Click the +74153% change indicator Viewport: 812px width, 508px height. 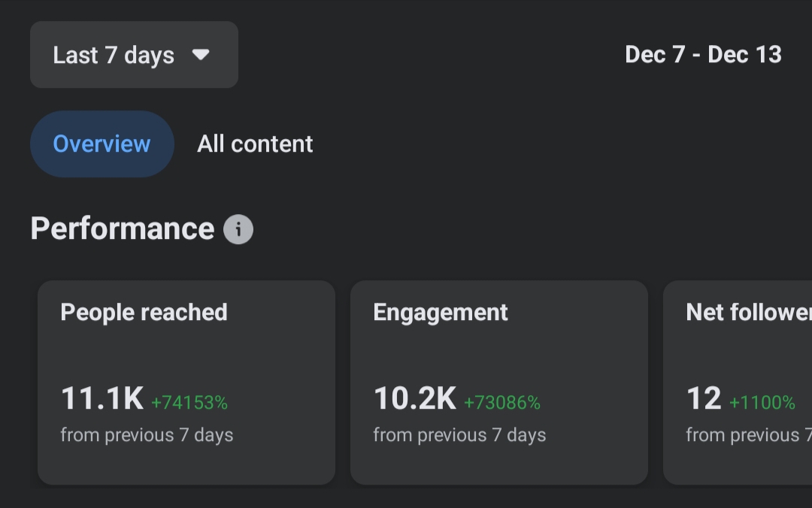(189, 403)
